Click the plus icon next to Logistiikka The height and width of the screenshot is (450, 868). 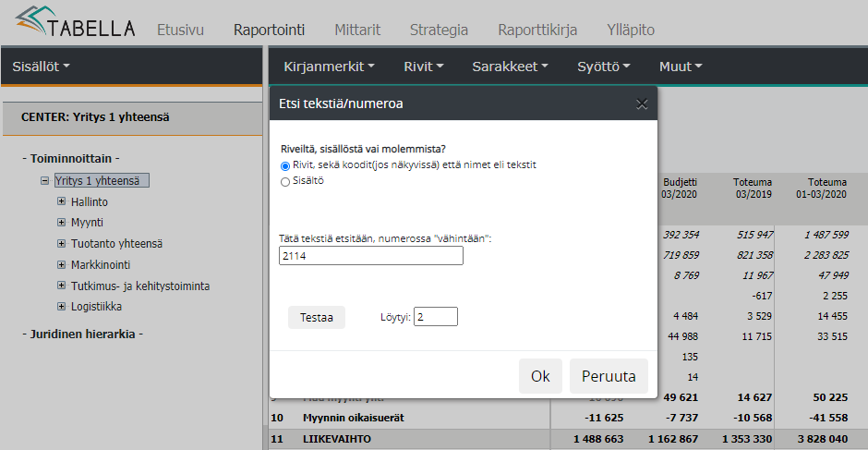pos(62,307)
